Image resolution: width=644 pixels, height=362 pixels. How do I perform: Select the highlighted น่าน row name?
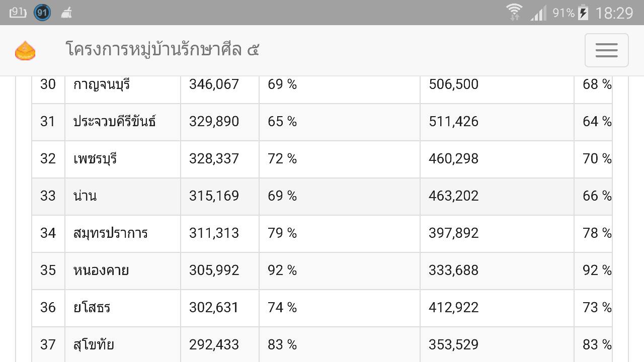85,196
